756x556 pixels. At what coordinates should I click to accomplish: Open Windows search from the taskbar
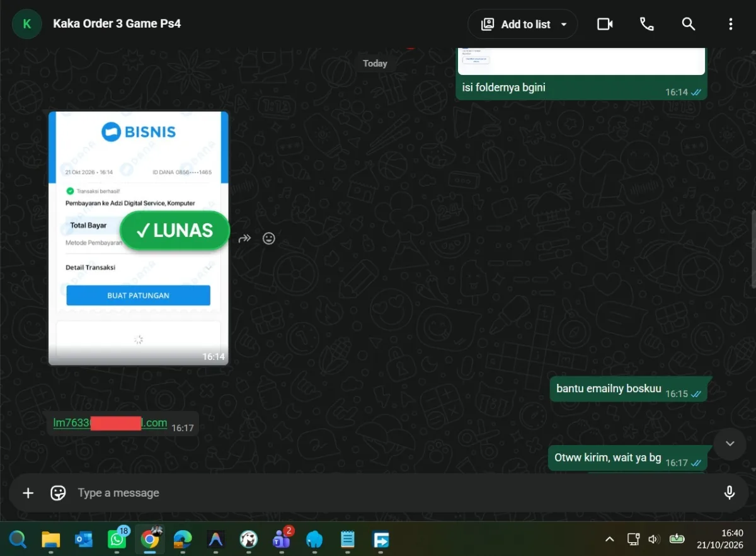click(x=18, y=540)
